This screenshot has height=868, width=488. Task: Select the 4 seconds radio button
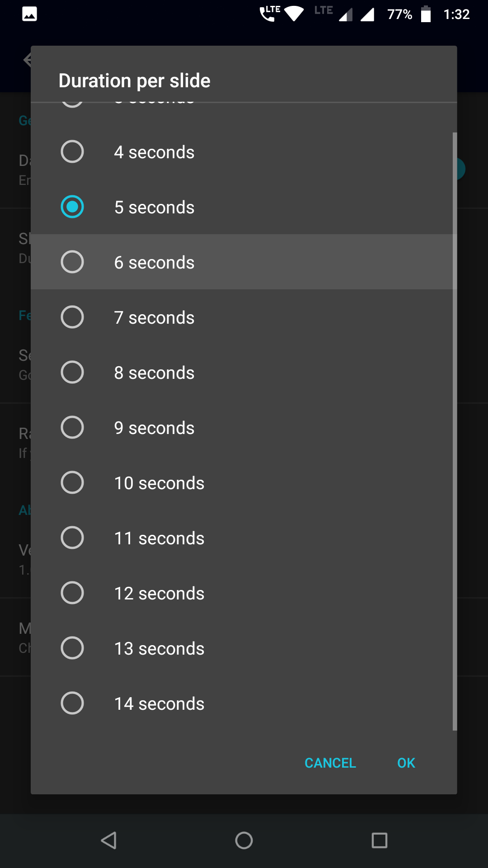click(x=72, y=151)
